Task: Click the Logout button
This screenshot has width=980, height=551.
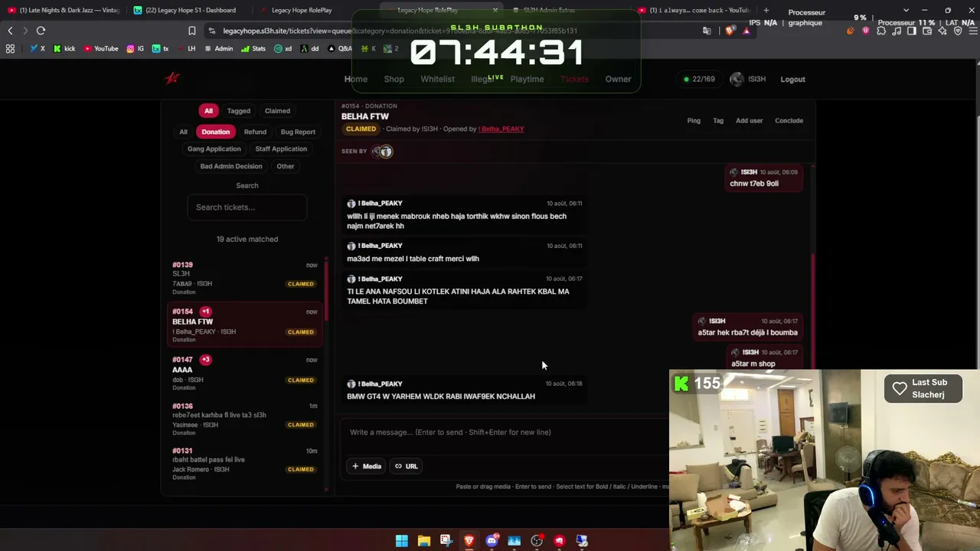Action: pos(792,79)
